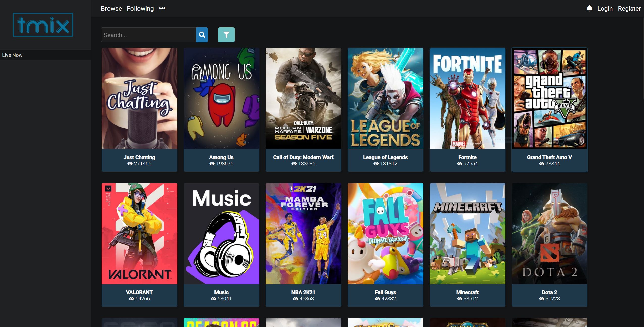This screenshot has width=644, height=327.
Task: Click the eye icon beside 271466
Action: click(x=130, y=164)
